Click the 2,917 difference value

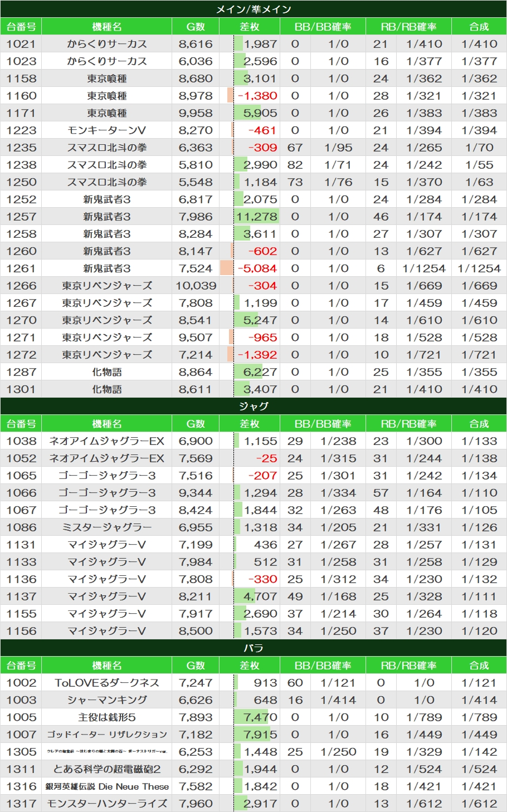tap(260, 804)
